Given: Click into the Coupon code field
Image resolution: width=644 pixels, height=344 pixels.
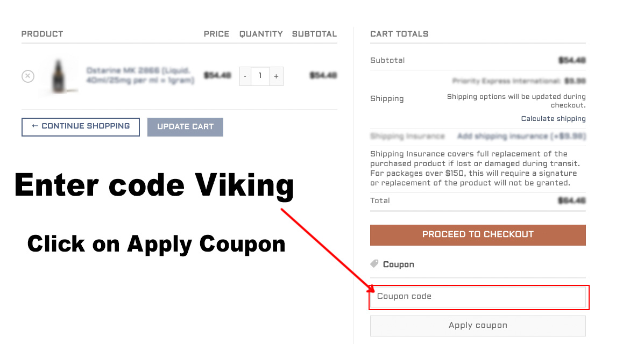Looking at the screenshot, I should tap(478, 297).
